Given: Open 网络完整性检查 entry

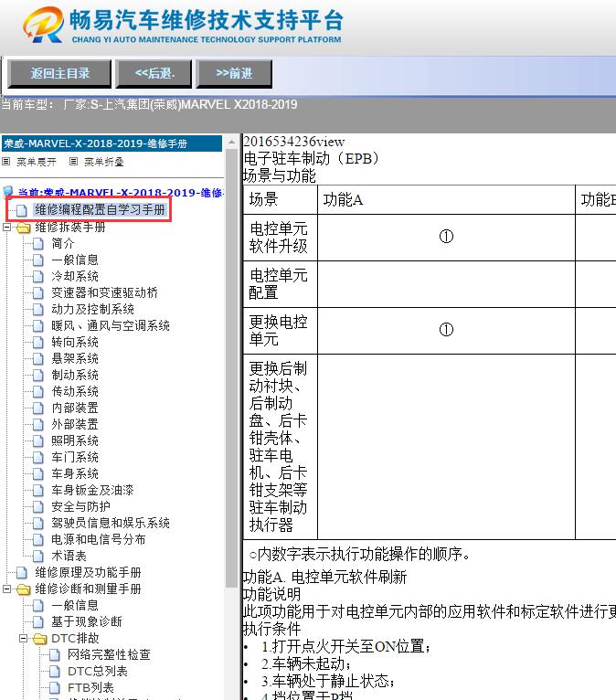Looking at the screenshot, I should (x=109, y=654).
